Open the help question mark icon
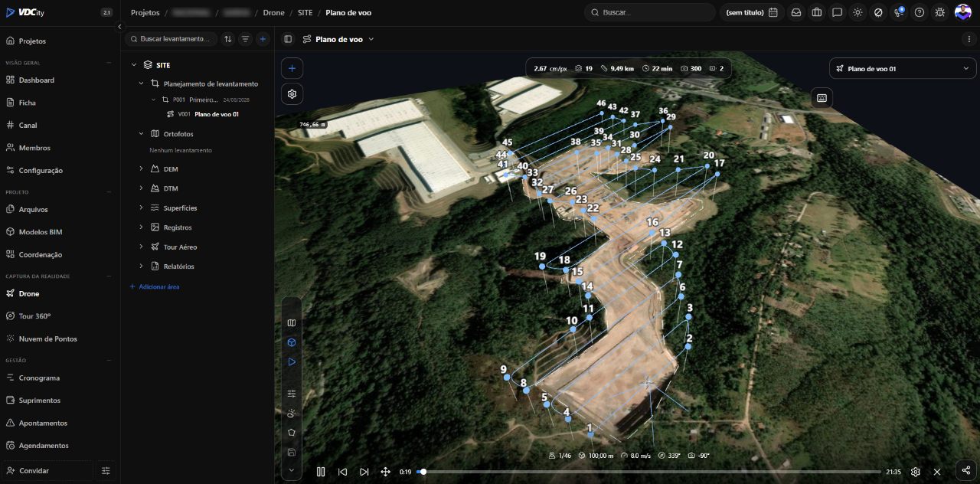Image resolution: width=980 pixels, height=484 pixels. 920,12
